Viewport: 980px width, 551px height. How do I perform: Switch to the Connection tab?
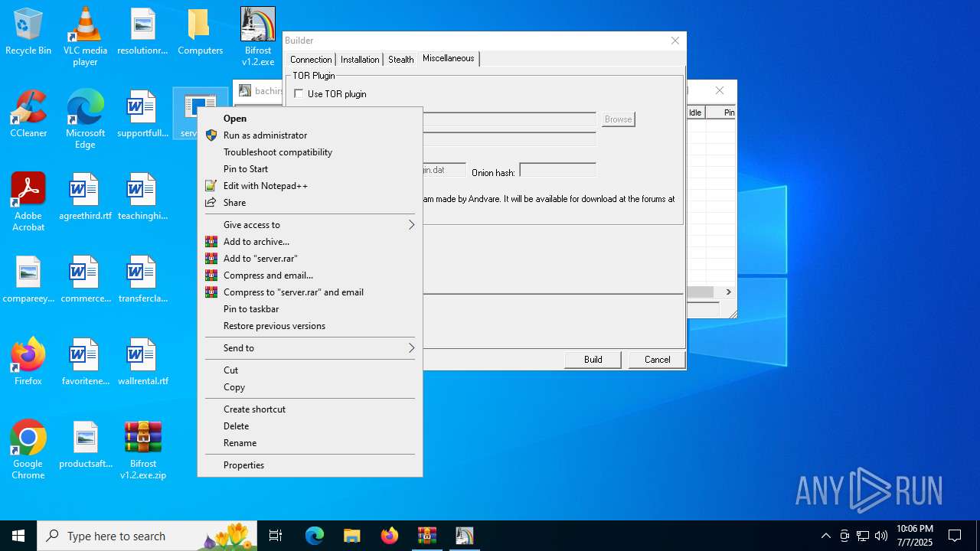tap(311, 59)
